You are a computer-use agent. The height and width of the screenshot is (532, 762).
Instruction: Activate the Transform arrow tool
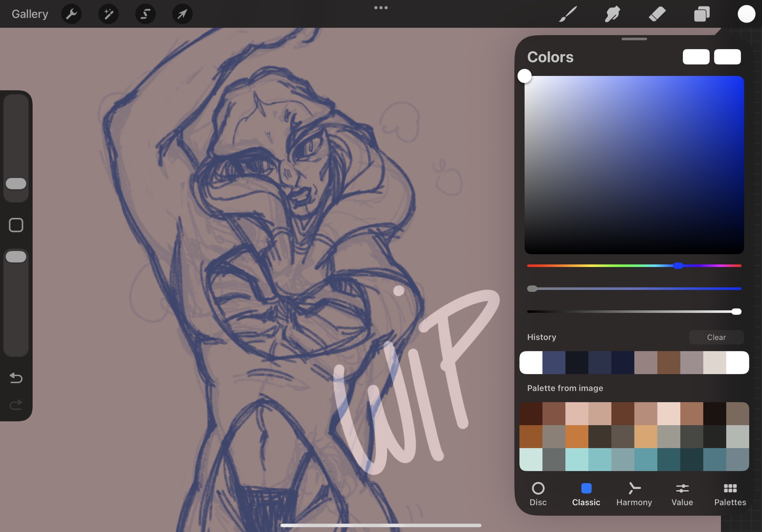pos(182,14)
